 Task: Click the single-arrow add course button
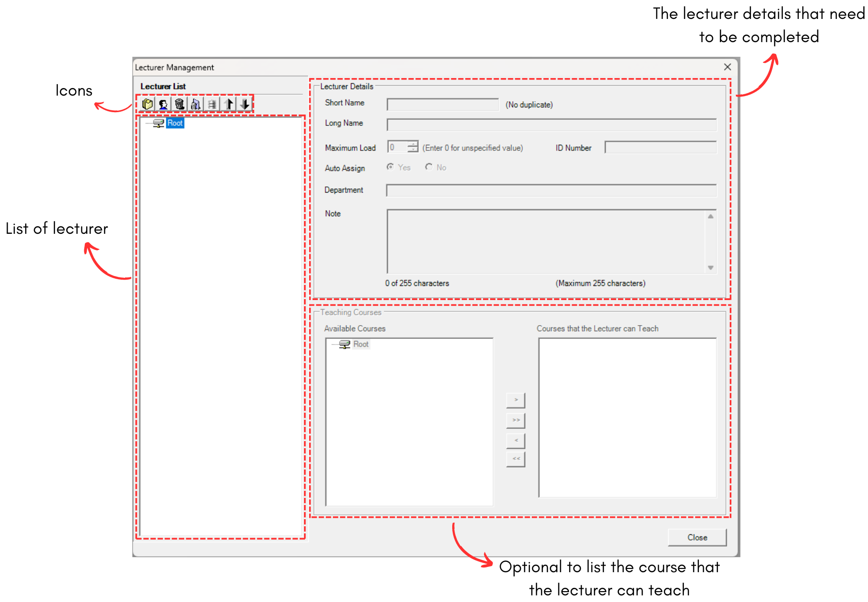516,400
